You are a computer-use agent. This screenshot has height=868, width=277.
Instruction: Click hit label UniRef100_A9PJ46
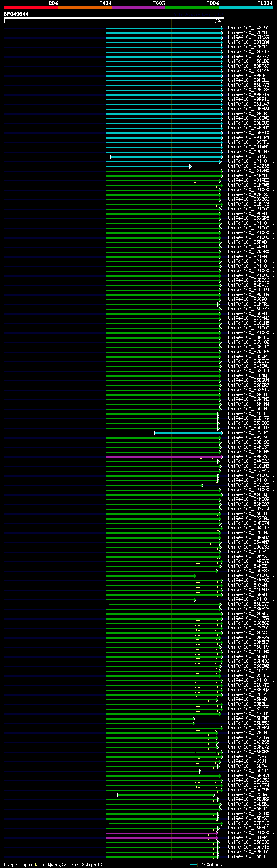248,75
